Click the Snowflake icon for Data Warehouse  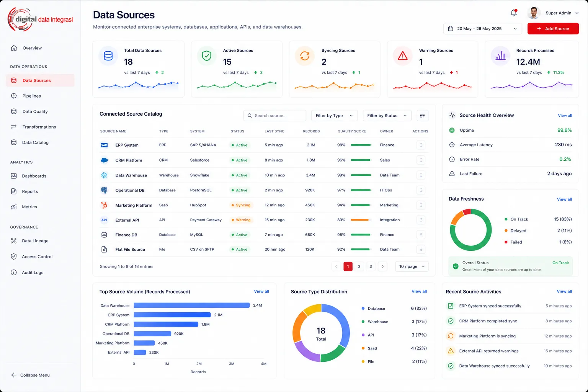click(104, 175)
